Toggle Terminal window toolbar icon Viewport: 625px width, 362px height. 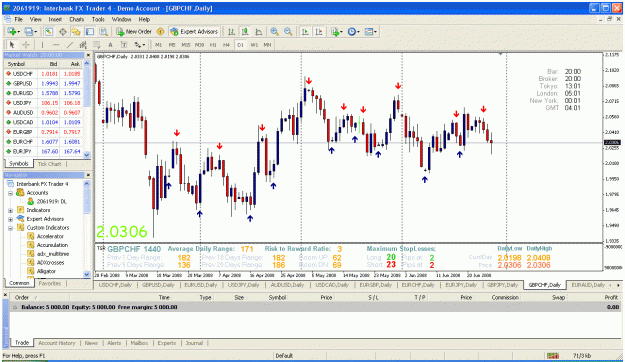pos(90,31)
